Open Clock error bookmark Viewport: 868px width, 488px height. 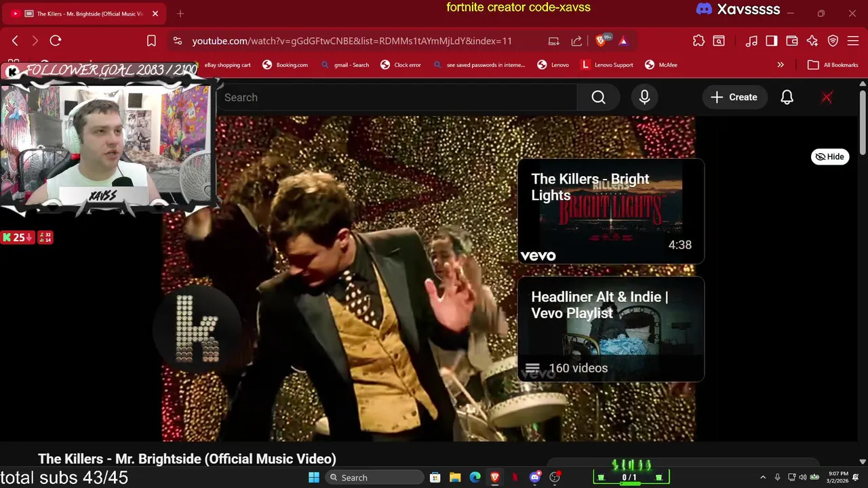401,65
